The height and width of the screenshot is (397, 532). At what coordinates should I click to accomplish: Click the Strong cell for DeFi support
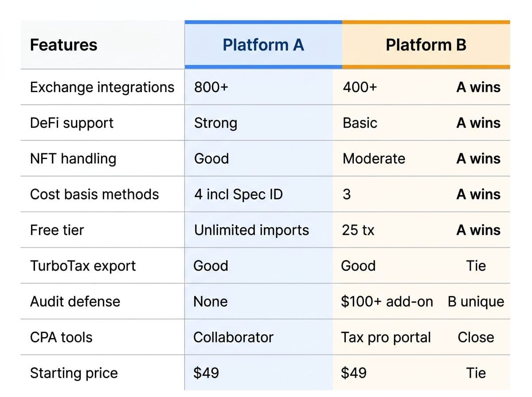coord(215,123)
